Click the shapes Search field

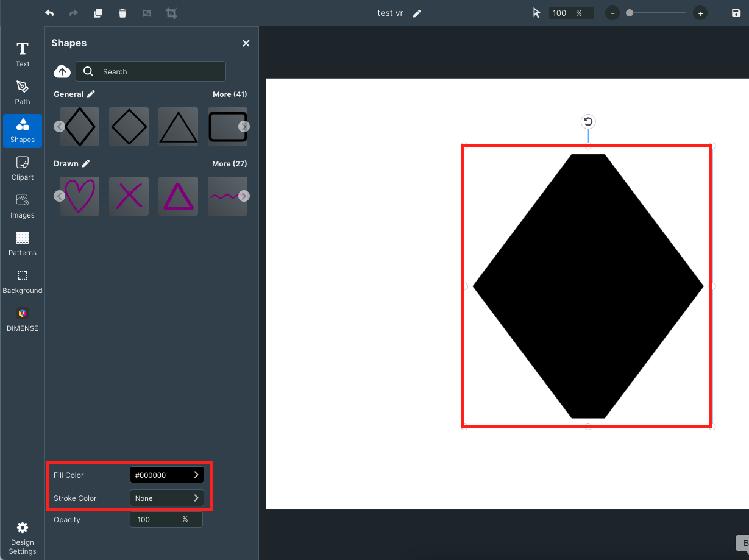point(151,71)
